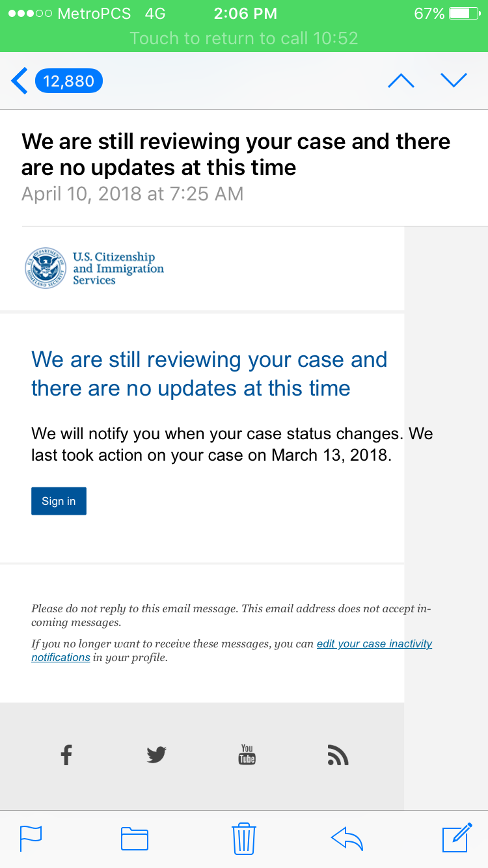Open USCIS YouTube channel icon
488x868 pixels.
click(247, 755)
